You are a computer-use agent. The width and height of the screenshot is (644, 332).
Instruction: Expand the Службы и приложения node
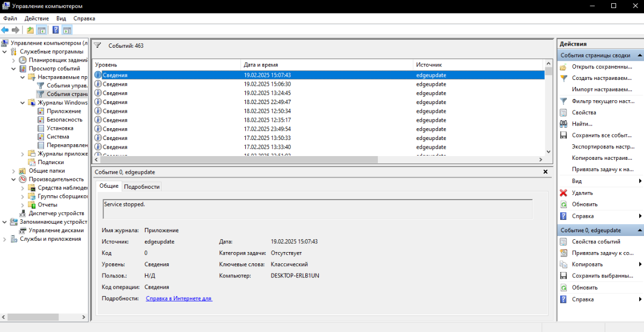[5, 239]
